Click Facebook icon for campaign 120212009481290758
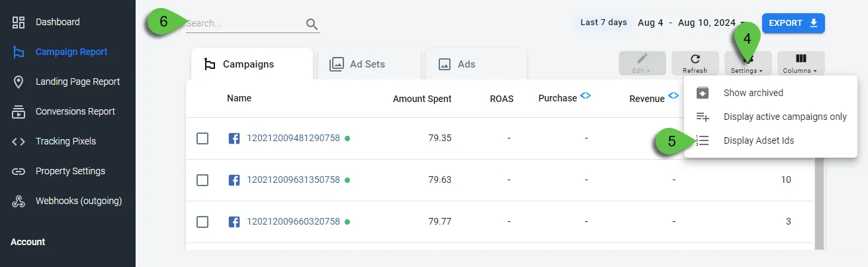 click(234, 138)
